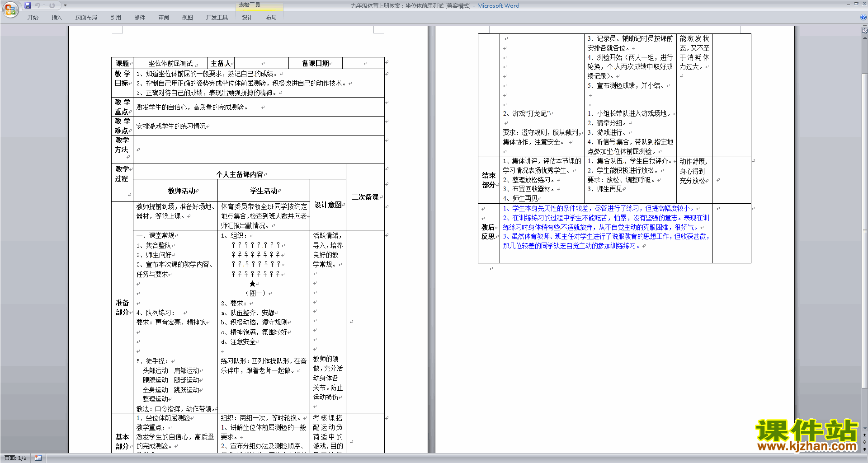The height and width of the screenshot is (463, 868).
Task: Click text 5、宣布测验成绩，并小结
Action: [x=626, y=85]
